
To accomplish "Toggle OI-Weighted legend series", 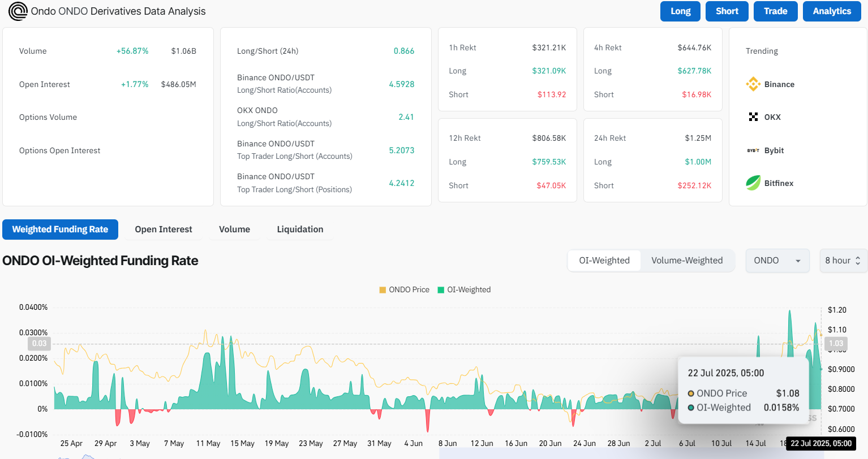I will (464, 289).
